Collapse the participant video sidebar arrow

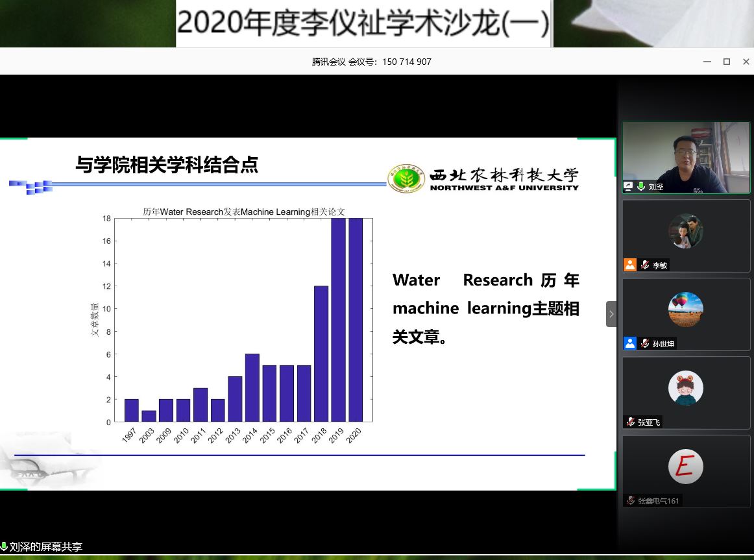pos(611,314)
